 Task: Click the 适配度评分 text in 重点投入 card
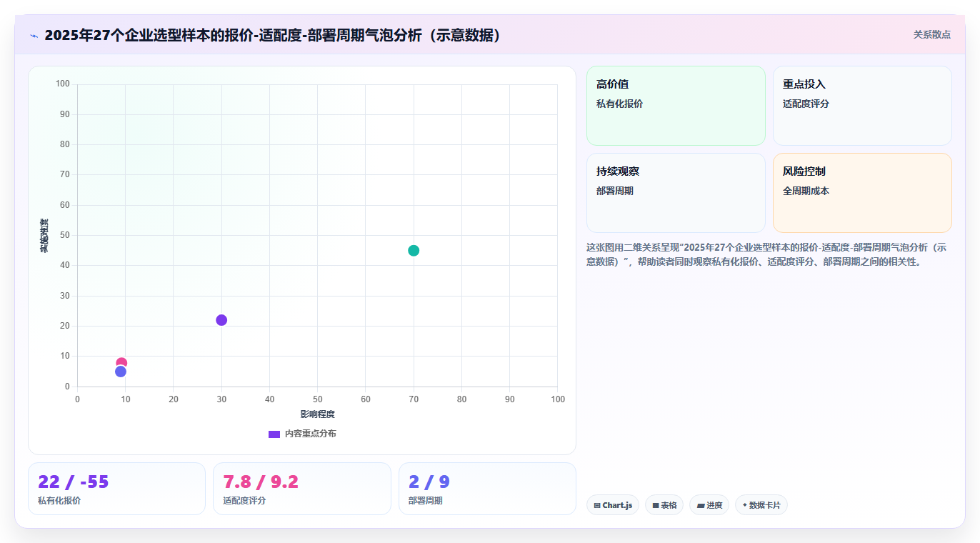coord(806,104)
